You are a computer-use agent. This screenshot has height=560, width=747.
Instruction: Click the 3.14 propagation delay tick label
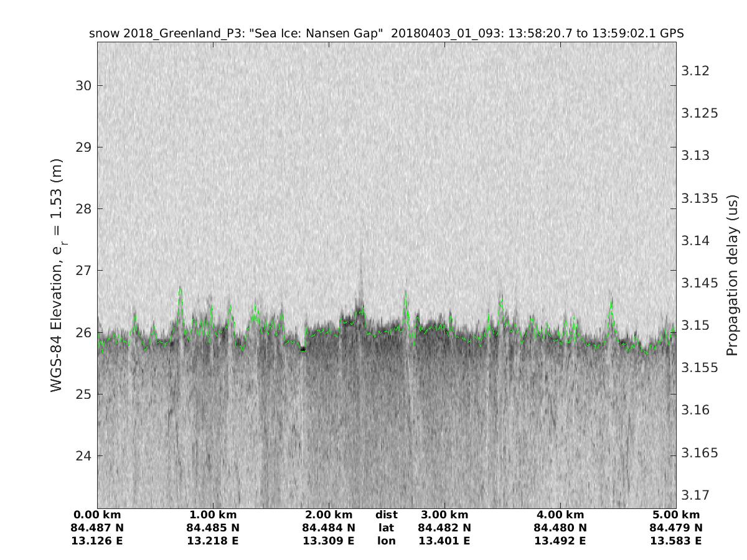[x=695, y=241]
